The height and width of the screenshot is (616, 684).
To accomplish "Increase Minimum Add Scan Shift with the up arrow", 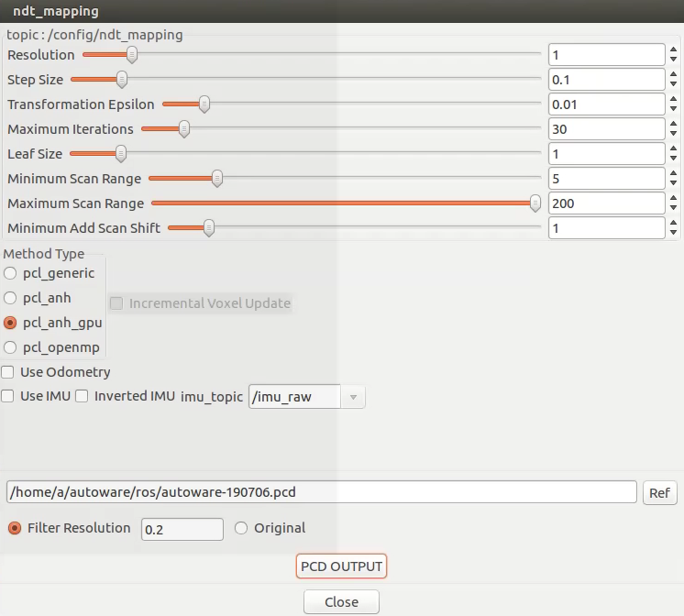I will click(674, 224).
